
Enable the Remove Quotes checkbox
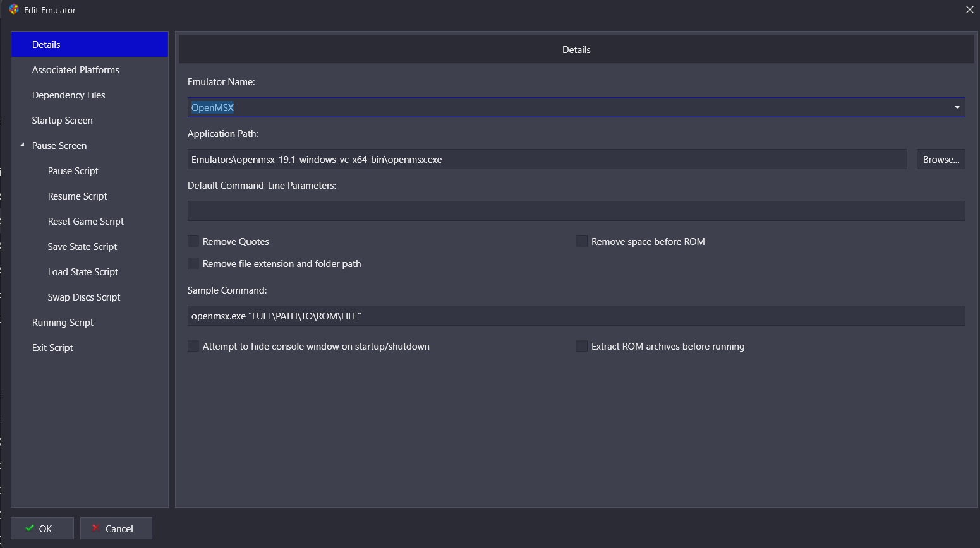pos(193,241)
